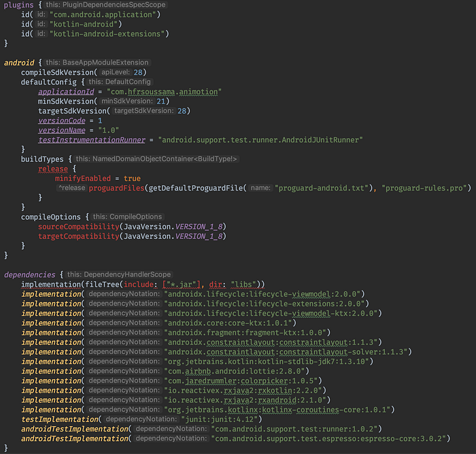Click the red underlined "release" identifier
This screenshot has width=476, height=454.
point(53,169)
